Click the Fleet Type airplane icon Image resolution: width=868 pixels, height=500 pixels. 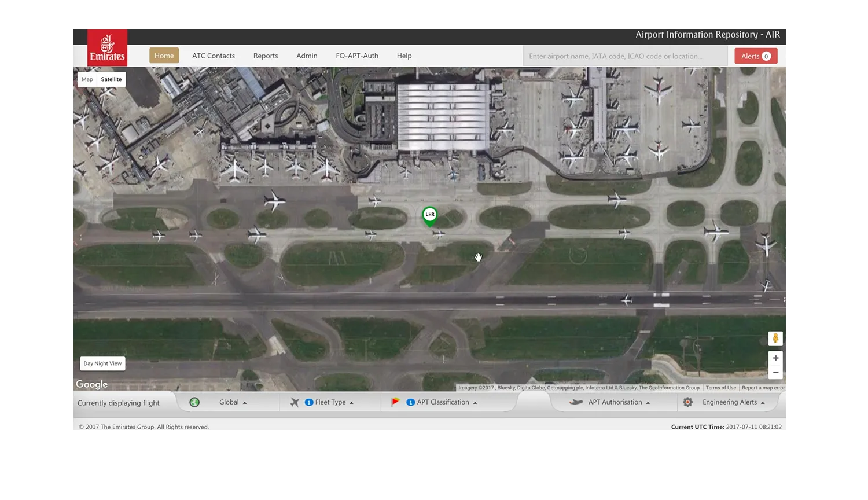coord(295,402)
